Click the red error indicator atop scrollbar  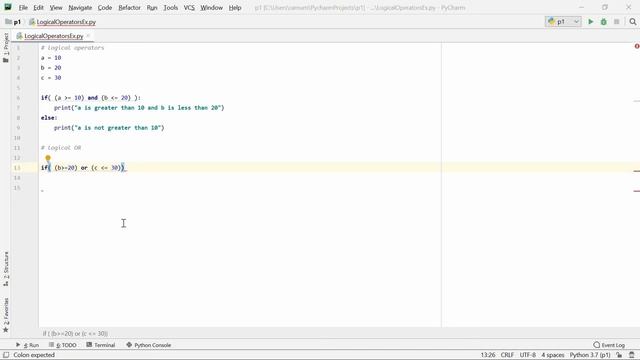(x=637, y=46)
